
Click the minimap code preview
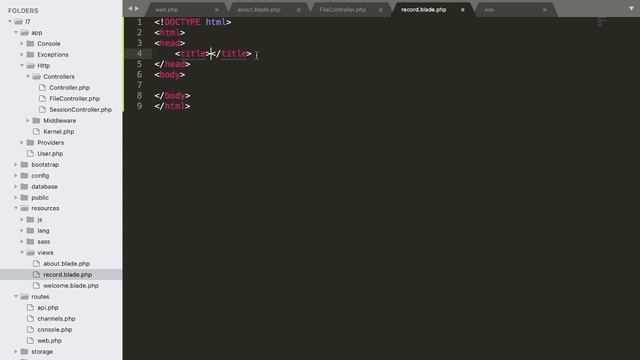(x=602, y=22)
